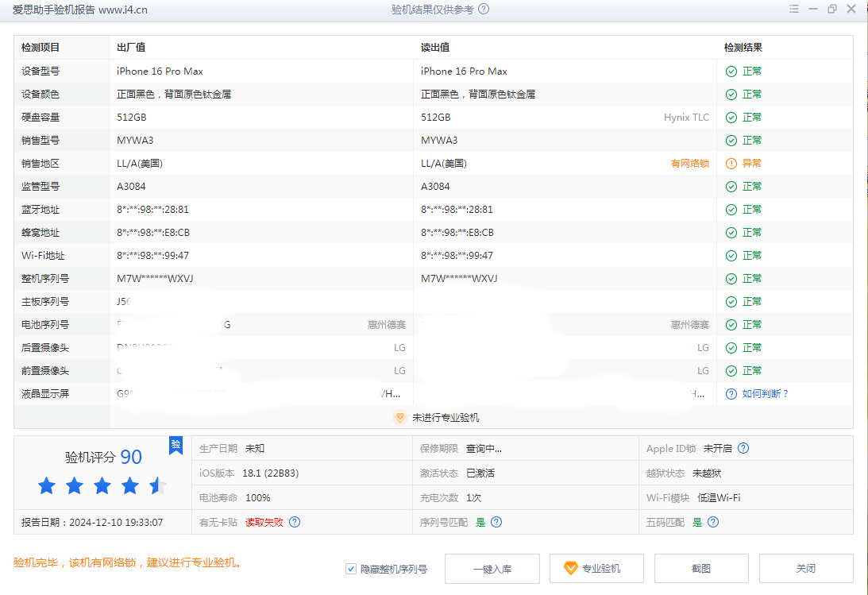Click MYWA3 in 出厂值 column

tap(135, 141)
